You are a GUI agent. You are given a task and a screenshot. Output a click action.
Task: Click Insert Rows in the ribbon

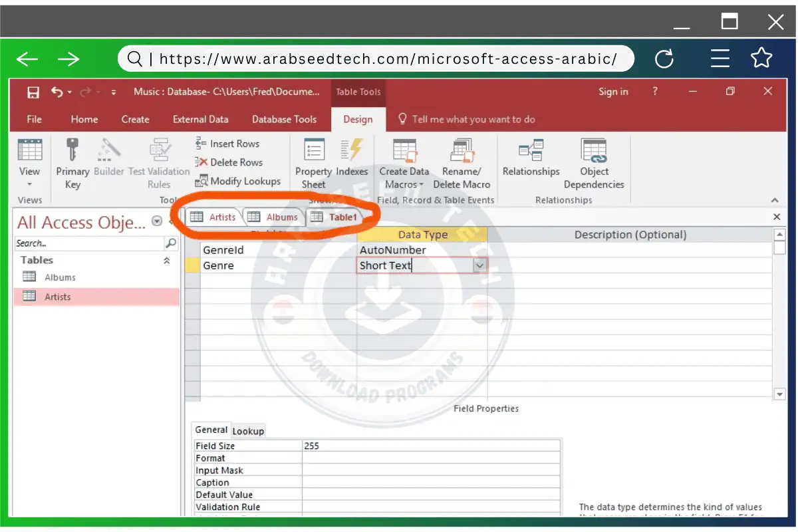click(227, 144)
